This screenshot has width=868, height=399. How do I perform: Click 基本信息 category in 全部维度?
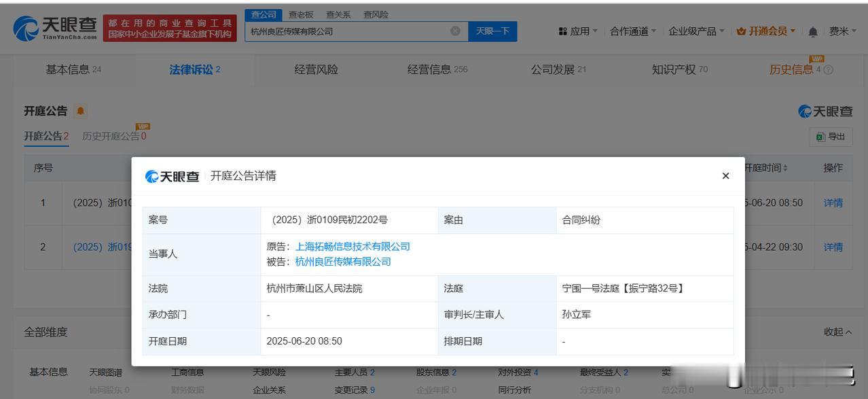(48, 372)
